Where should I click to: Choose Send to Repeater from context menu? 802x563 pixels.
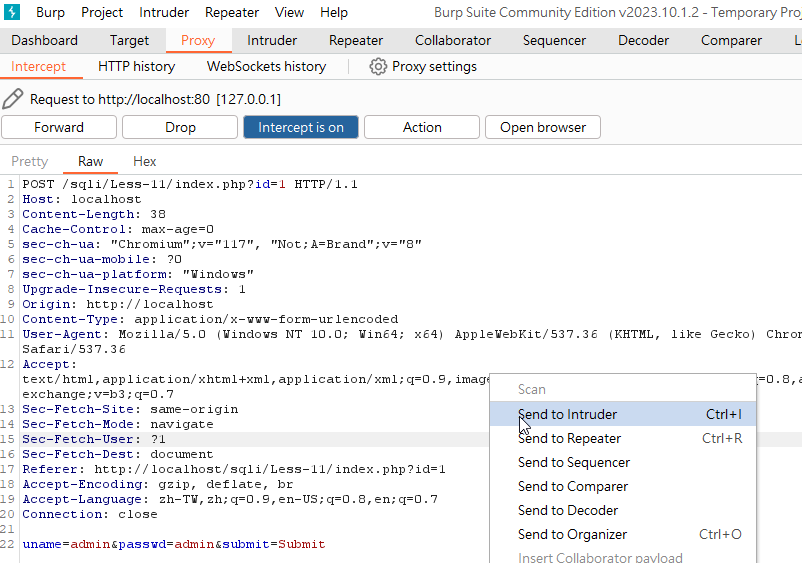pos(623,438)
